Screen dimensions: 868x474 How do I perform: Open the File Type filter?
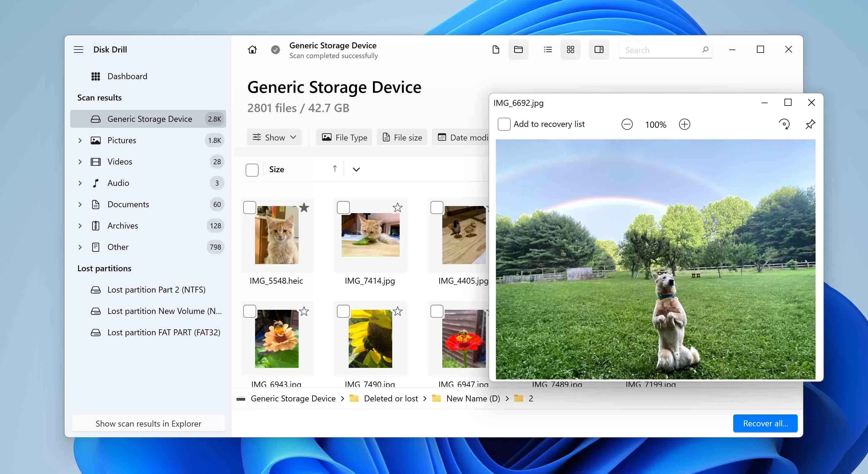coord(344,137)
